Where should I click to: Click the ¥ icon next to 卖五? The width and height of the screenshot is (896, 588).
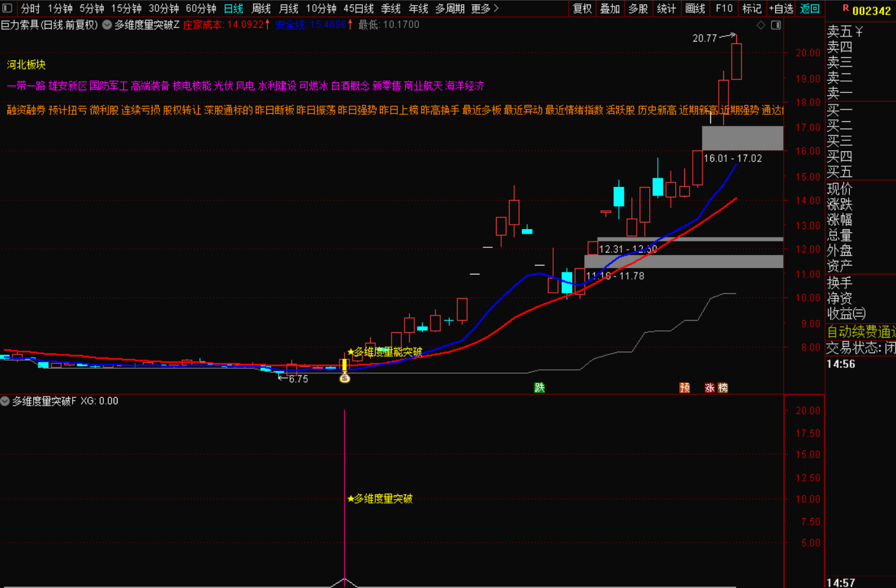tap(859, 32)
